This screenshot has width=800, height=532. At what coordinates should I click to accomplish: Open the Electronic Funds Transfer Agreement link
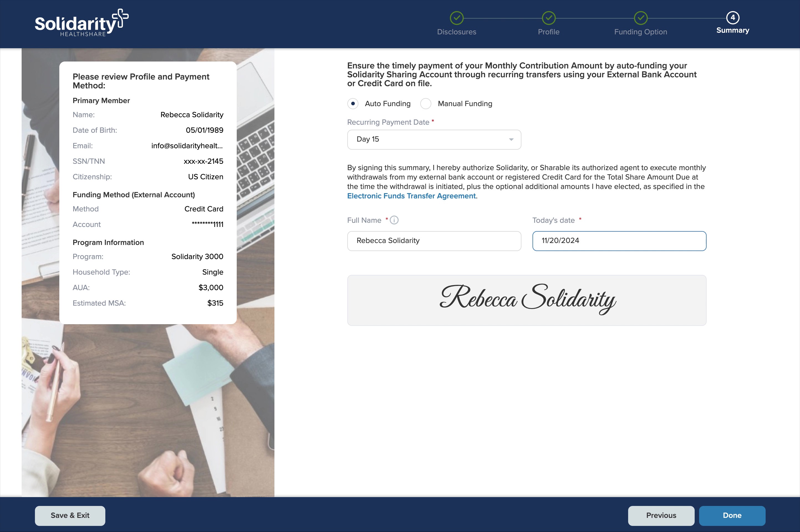click(411, 196)
